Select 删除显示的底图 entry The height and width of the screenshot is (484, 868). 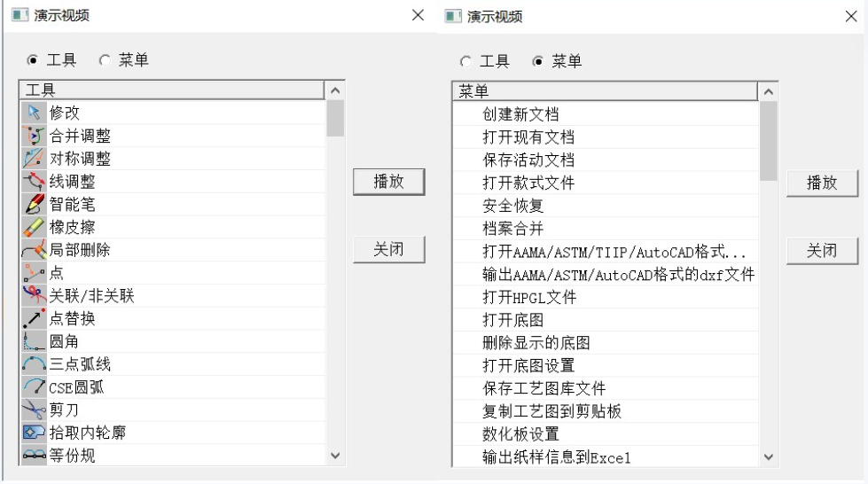[x=606, y=343]
